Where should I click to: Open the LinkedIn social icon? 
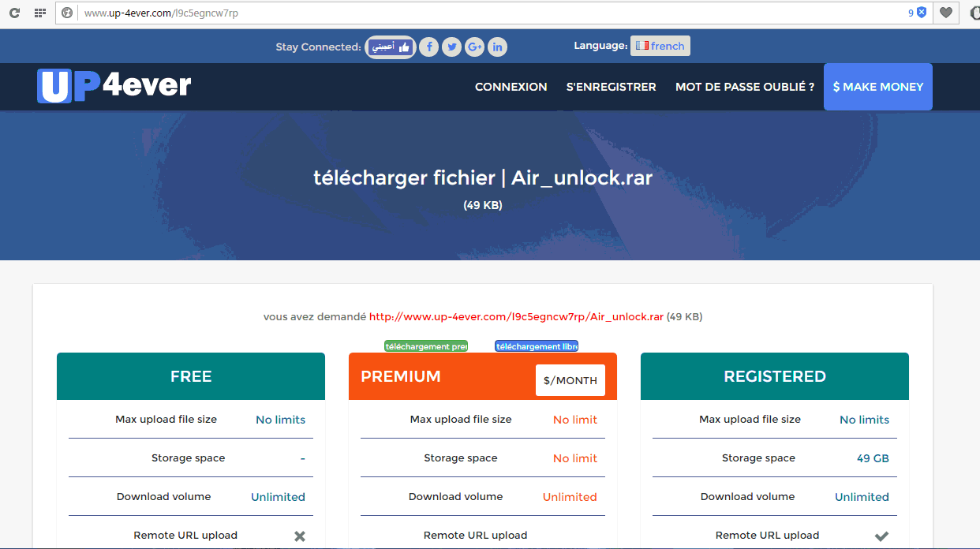click(x=497, y=47)
